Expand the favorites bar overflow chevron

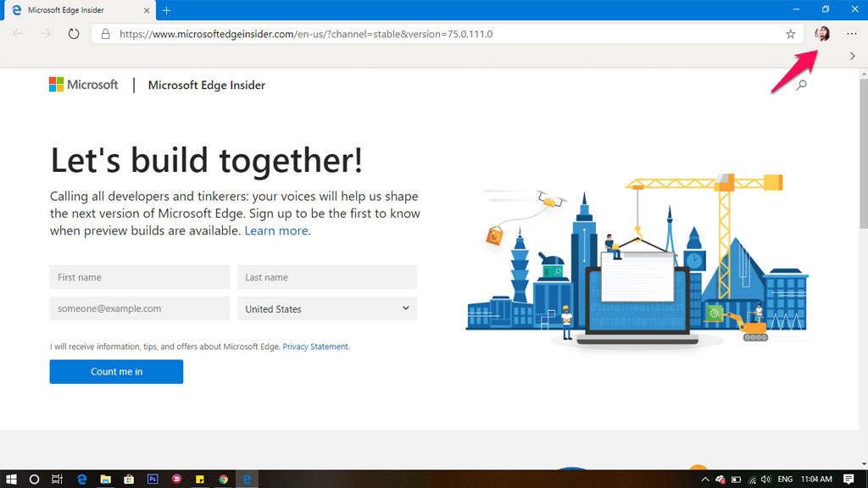pyautogui.click(x=853, y=56)
